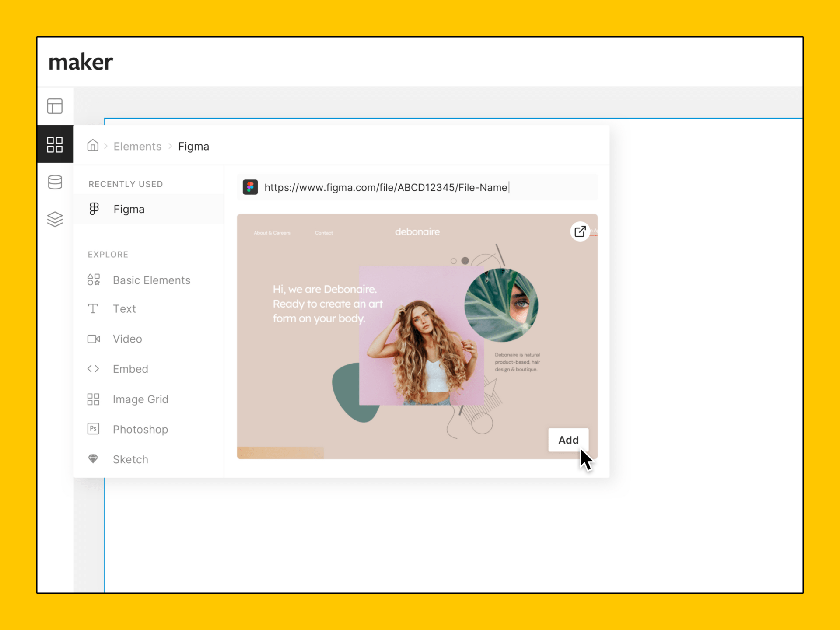Click the Elements breadcrumb link
The width and height of the screenshot is (840, 630).
137,146
